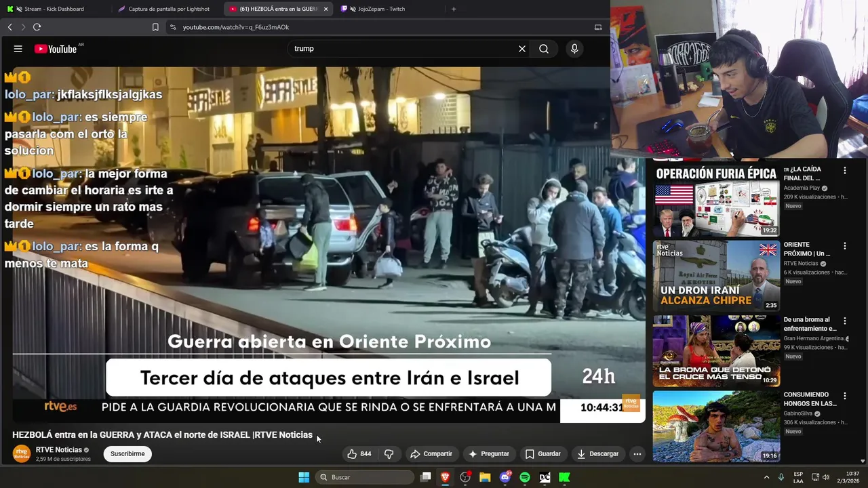
Task: Click the video title HEZBOLÁ entra en la GUERRA
Action: coord(163,435)
